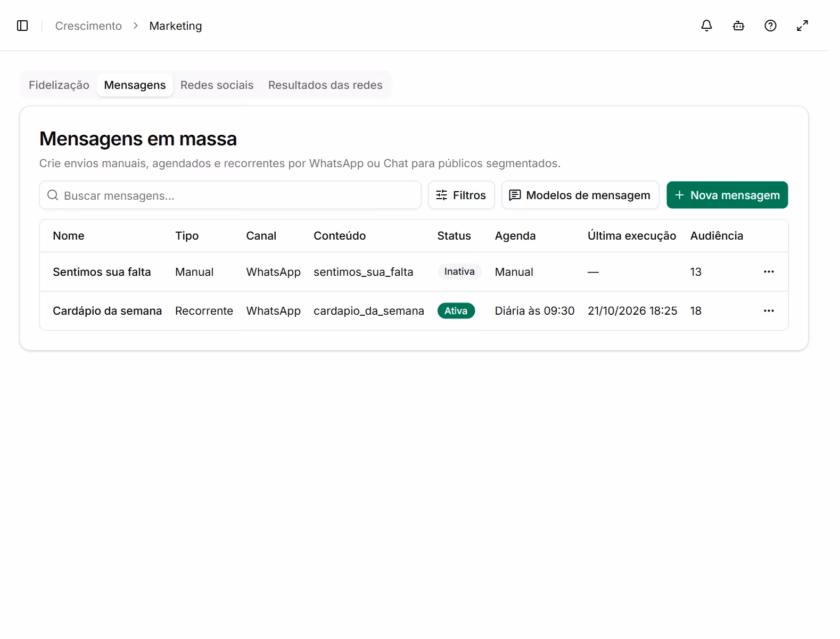Viewport: 840px width, 639px height.
Task: Click audience value 18
Action: pos(696,310)
